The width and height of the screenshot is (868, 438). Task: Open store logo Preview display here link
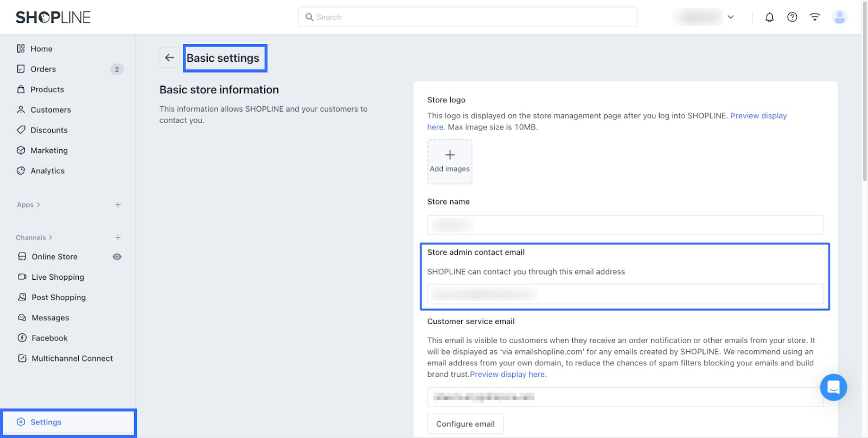[x=758, y=115]
